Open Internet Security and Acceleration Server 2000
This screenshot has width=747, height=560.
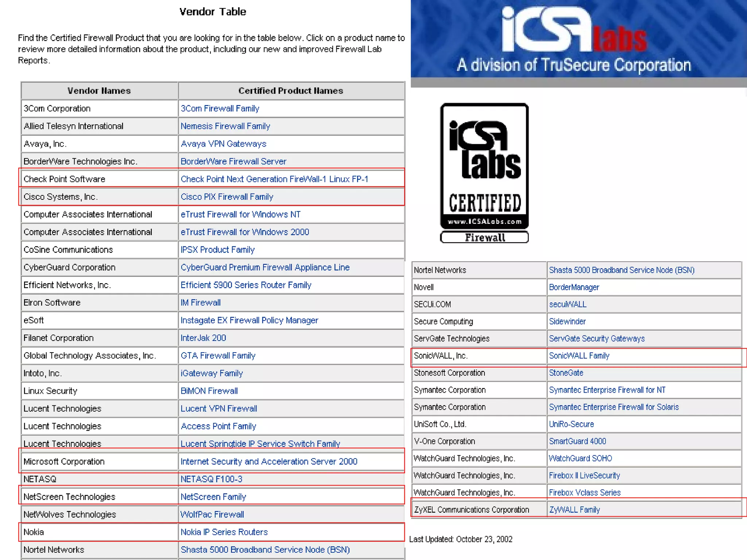[269, 462]
